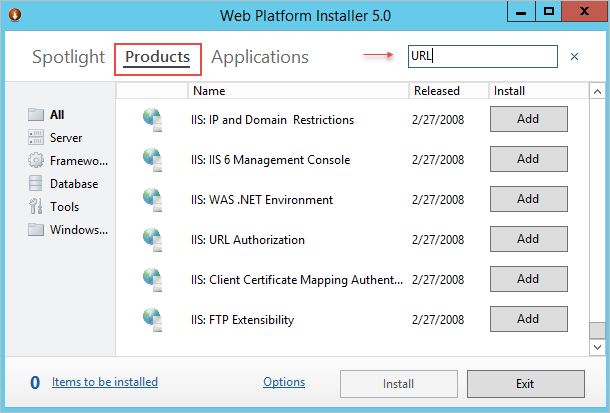The width and height of the screenshot is (610, 413).
Task: Open the Options link
Action: tap(284, 382)
